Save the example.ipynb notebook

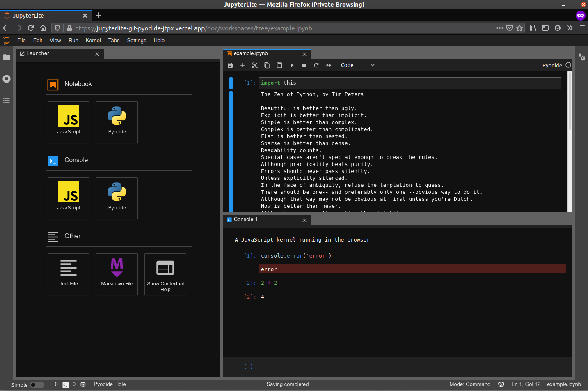(x=230, y=65)
